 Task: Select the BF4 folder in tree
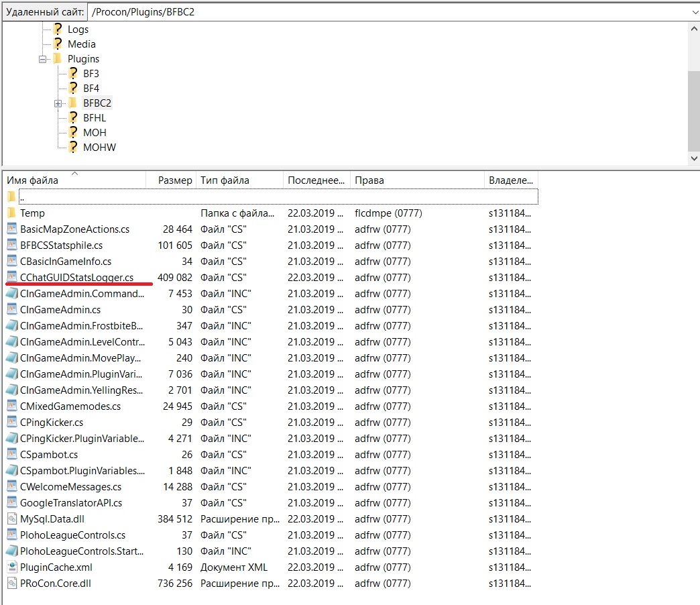coord(91,89)
